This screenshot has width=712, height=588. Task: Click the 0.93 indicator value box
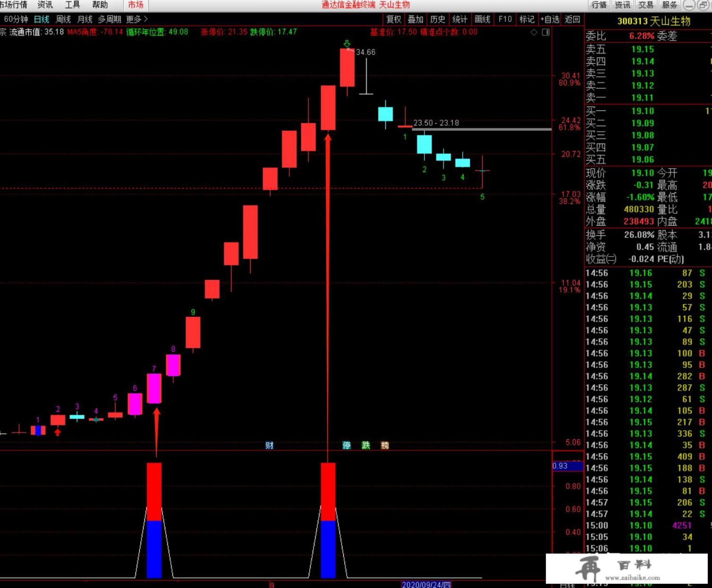click(568, 466)
